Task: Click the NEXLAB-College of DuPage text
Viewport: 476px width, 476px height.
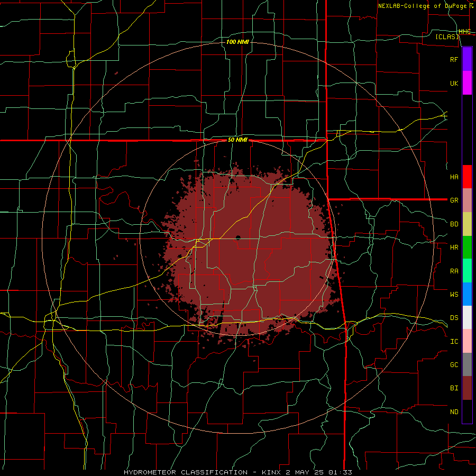Action: click(x=422, y=6)
